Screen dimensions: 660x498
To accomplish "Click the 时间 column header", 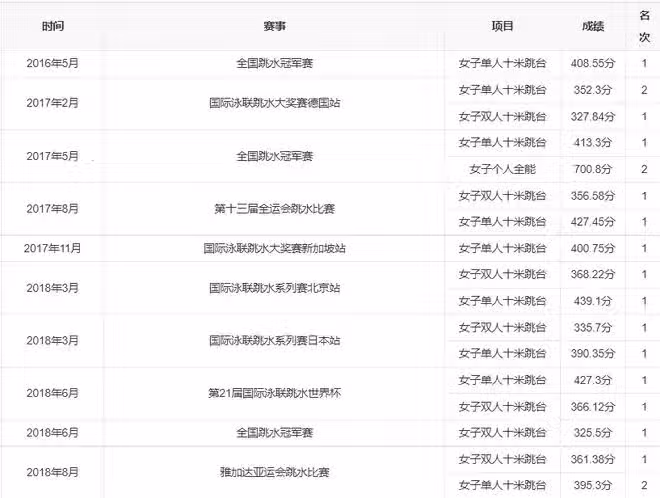I will 52,27.
